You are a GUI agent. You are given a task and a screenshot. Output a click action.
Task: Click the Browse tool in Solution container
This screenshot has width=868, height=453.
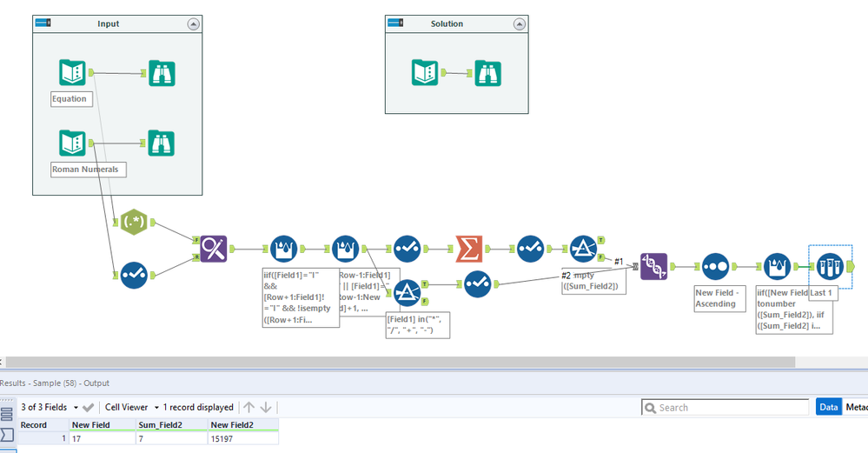pyautogui.click(x=487, y=73)
